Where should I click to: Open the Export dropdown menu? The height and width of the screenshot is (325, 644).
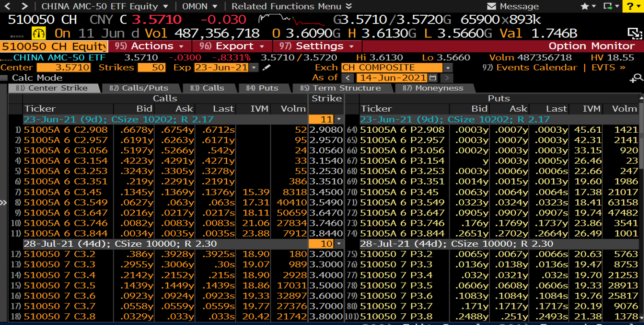pyautogui.click(x=233, y=46)
